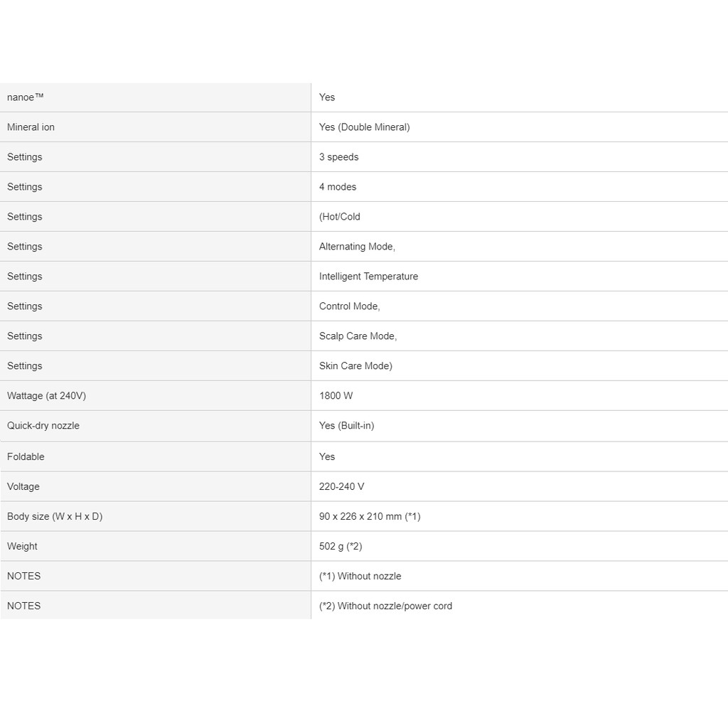
Task: Select the "(*2) Without nozzle/power cord" note
Action: tap(385, 606)
